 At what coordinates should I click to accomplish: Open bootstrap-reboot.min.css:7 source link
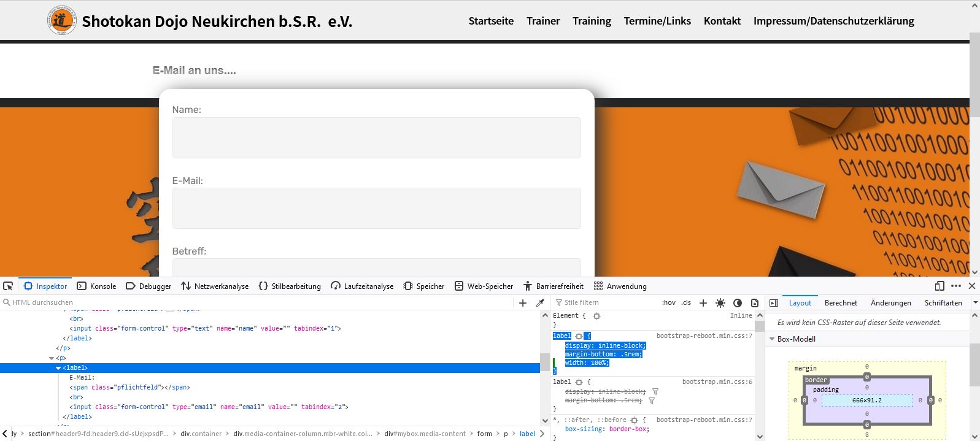(704, 336)
